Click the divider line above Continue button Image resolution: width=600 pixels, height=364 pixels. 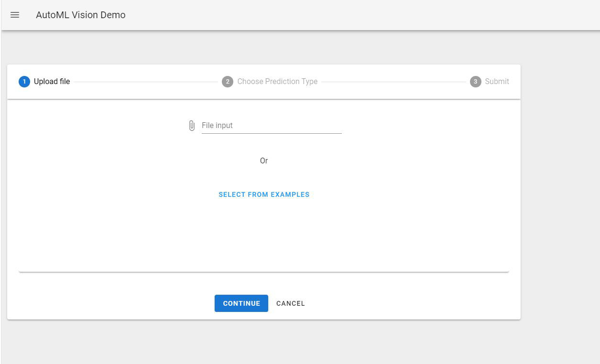click(264, 272)
